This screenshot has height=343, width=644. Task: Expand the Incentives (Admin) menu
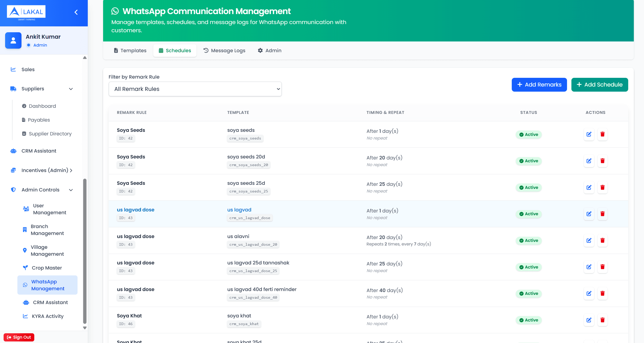(x=42, y=170)
